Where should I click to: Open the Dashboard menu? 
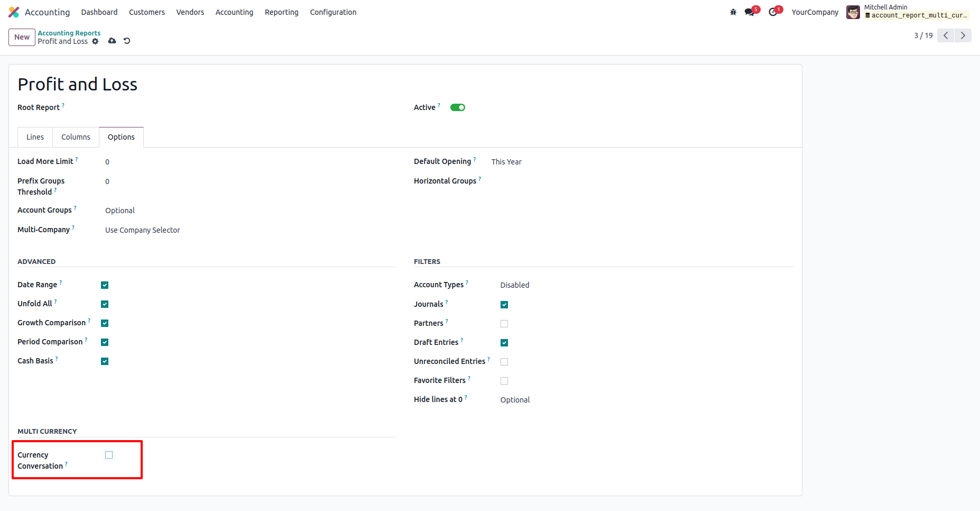tap(99, 12)
